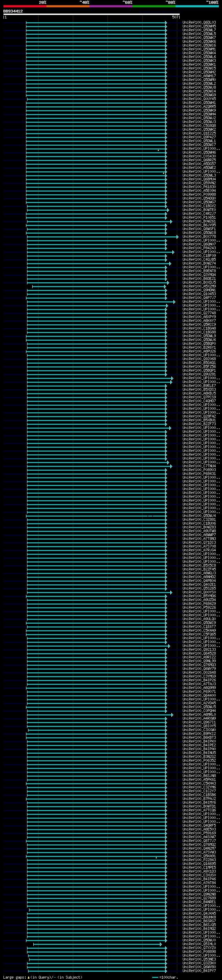Click hit label UniRef100_Q9HDN1
This screenshot has width=222, height=980.
click(199, 290)
